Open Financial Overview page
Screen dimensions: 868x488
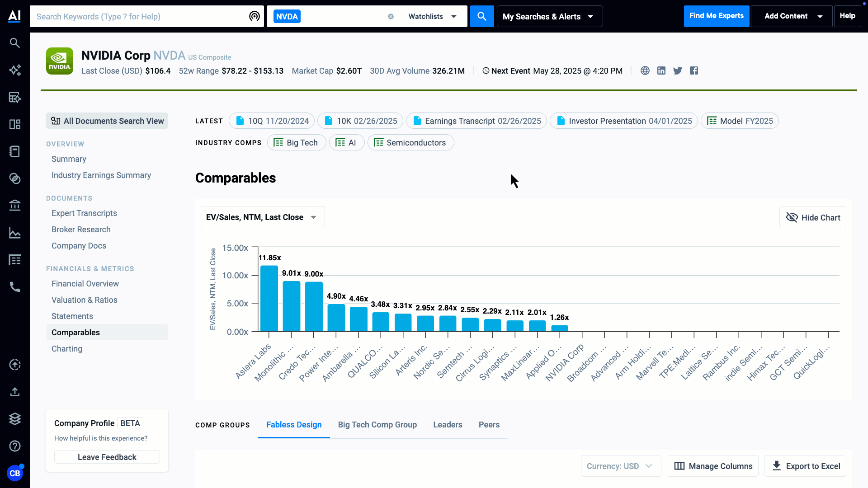[85, 284]
